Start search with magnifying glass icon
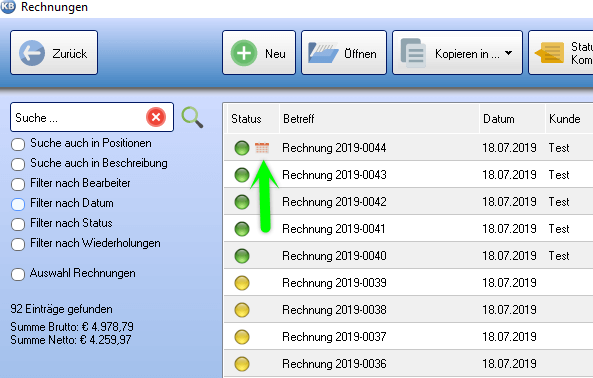The width and height of the screenshot is (593, 378). 192,117
